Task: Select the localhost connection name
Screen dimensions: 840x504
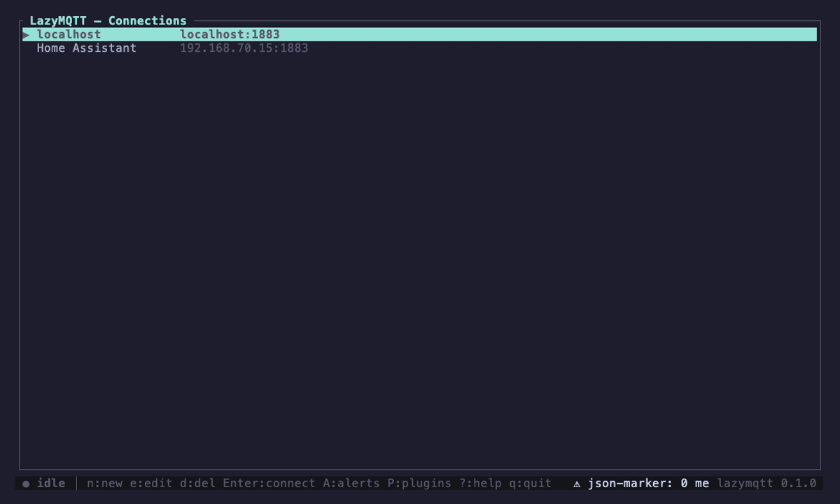Action: click(x=69, y=34)
